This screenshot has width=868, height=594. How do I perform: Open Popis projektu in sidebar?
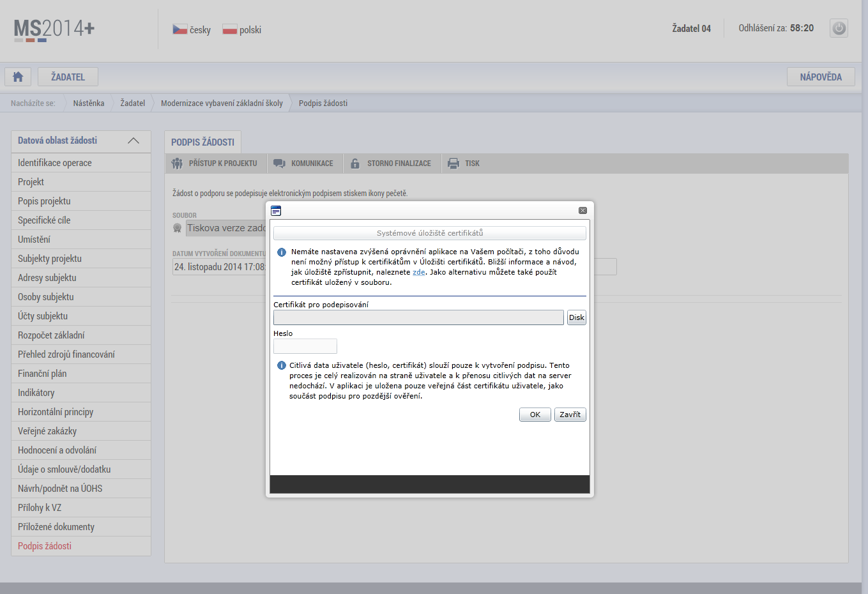coord(81,201)
